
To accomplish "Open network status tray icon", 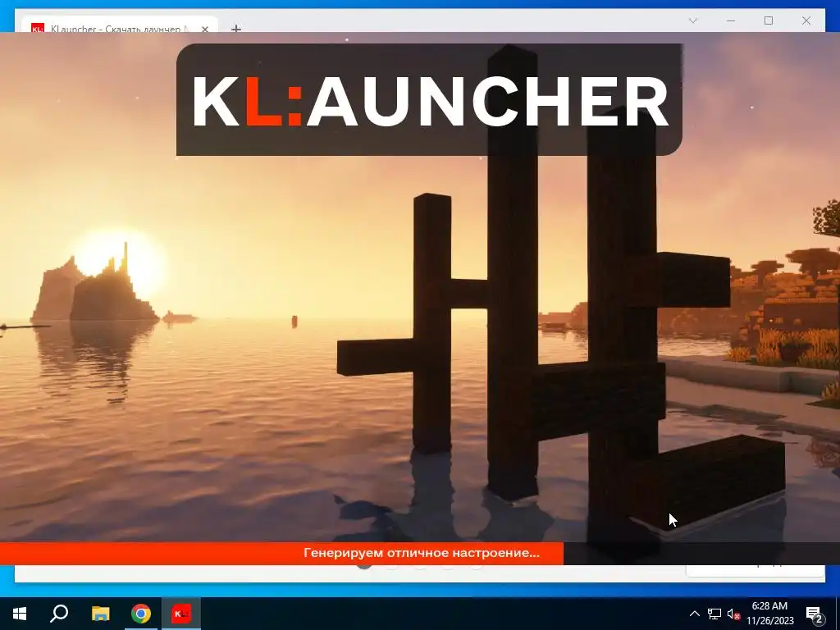I will (x=714, y=614).
